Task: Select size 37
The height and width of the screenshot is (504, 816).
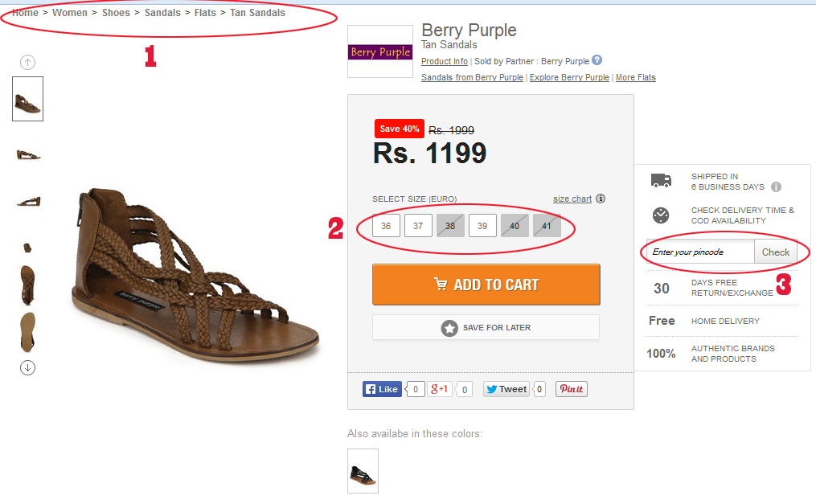Action: tap(418, 227)
